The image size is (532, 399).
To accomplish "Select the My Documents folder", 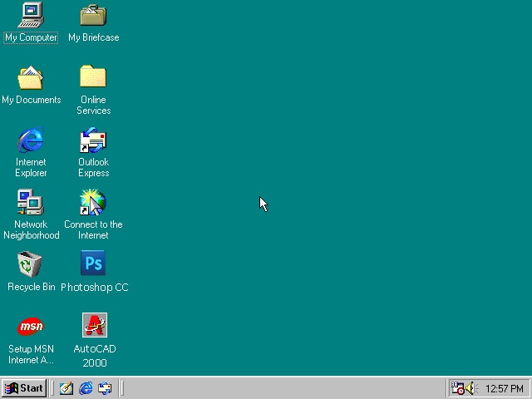I will coord(31,77).
